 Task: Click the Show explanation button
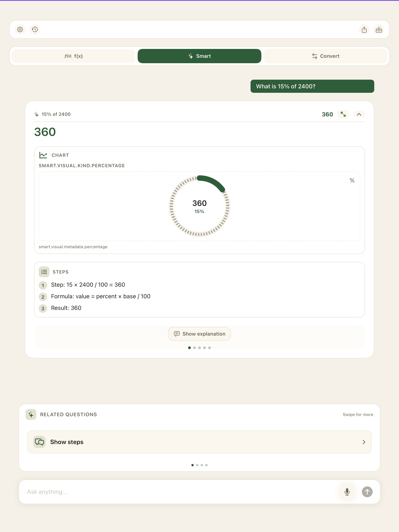(199, 334)
